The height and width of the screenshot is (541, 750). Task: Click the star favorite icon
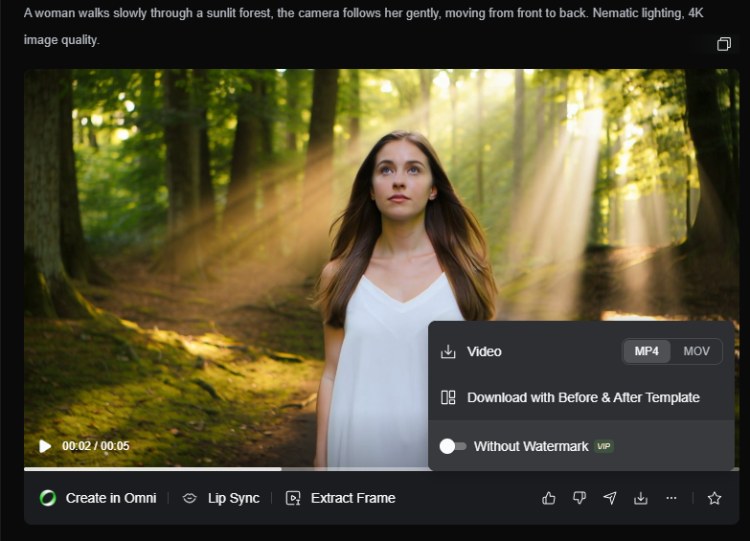point(714,498)
